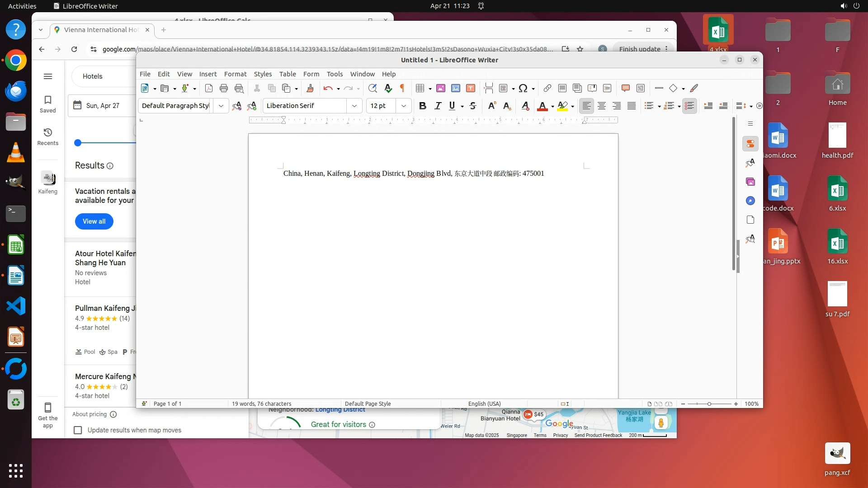Click the Print icon in toolbar
868x488 pixels.
[223, 88]
